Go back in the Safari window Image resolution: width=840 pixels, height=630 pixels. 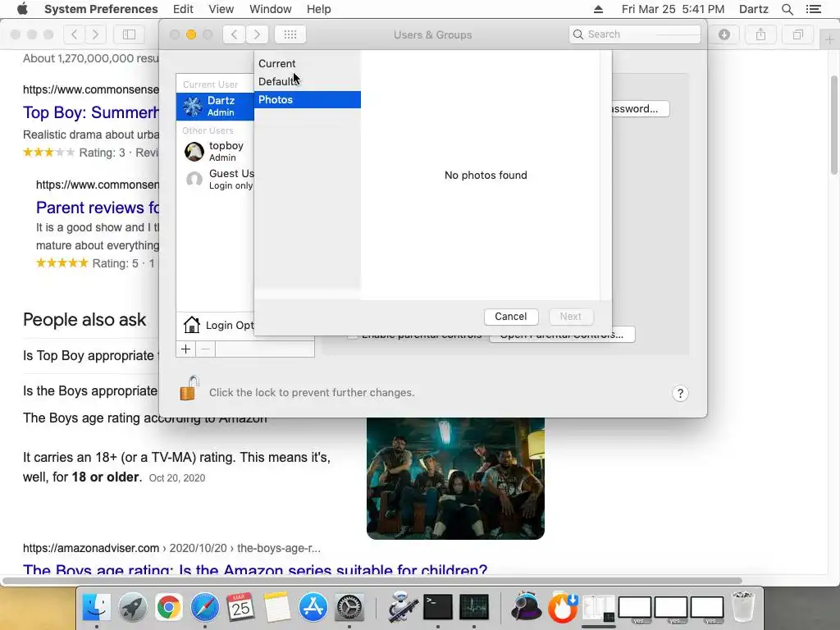tap(75, 34)
